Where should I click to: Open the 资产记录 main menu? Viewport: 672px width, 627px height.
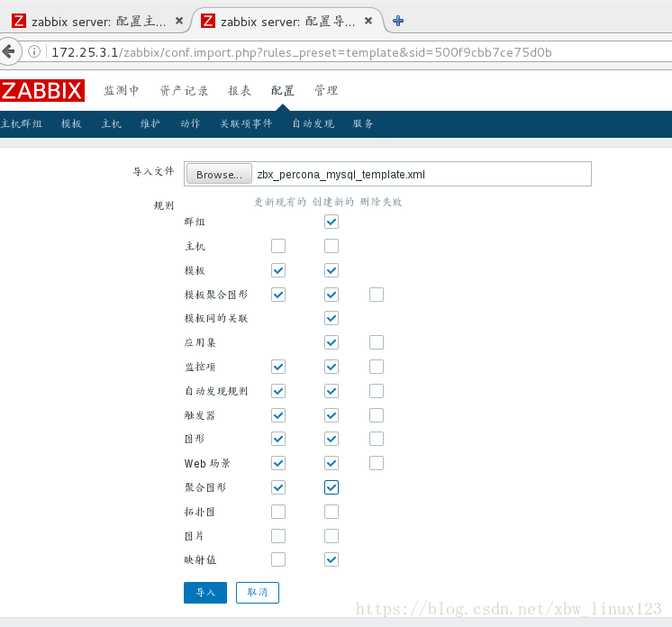coord(185,90)
